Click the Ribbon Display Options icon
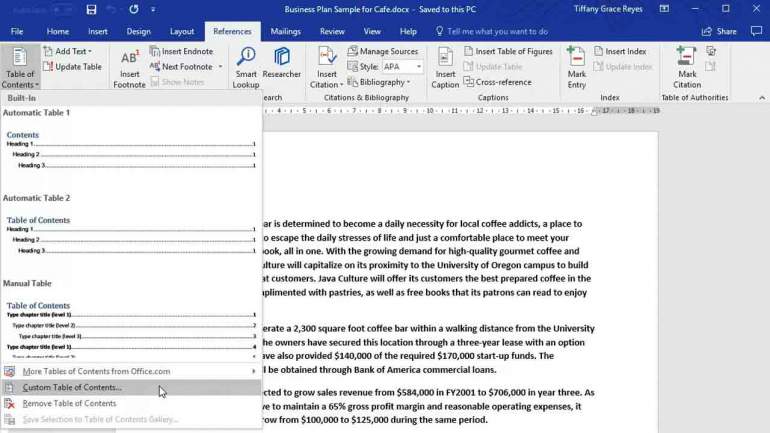This screenshot has width=770, height=433. tap(664, 9)
